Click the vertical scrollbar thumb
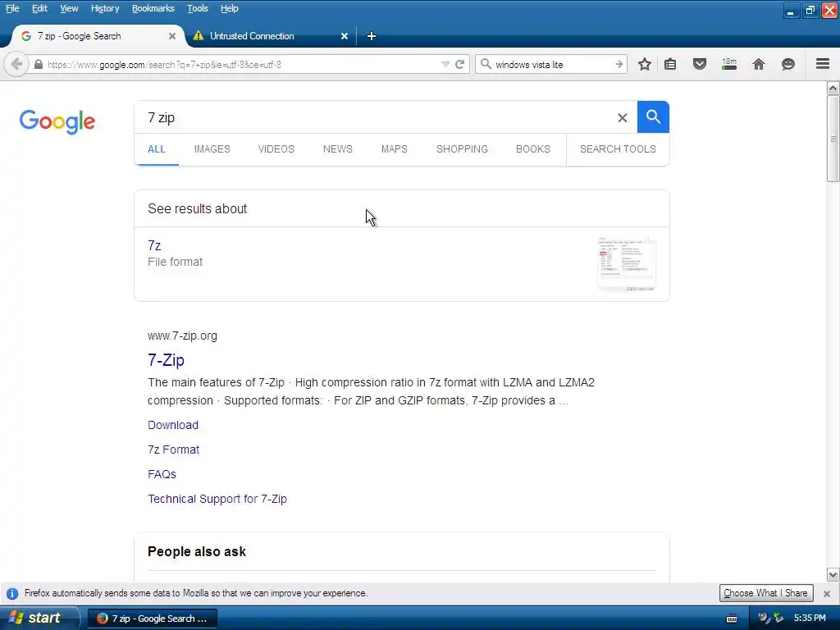The width and height of the screenshot is (840, 630). coord(833,139)
